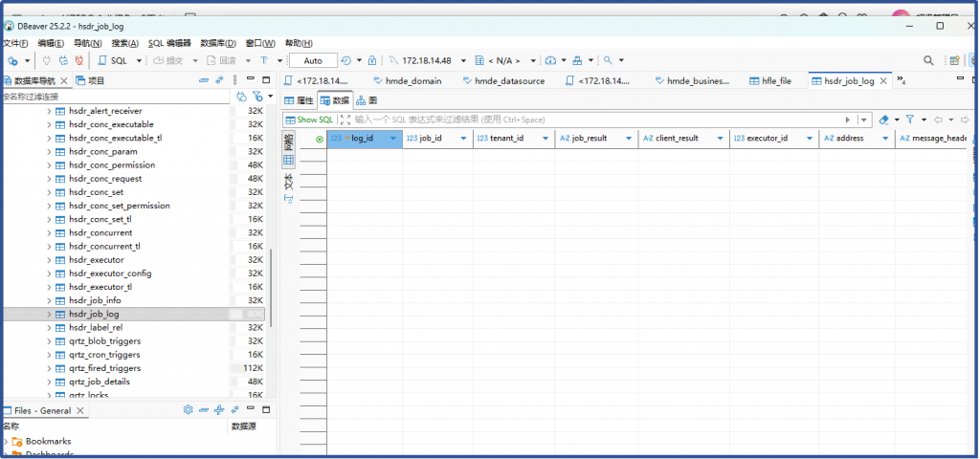This screenshot has width=980, height=459.
Task: Click the disconnect icon in toolbar
Action: click(x=78, y=60)
